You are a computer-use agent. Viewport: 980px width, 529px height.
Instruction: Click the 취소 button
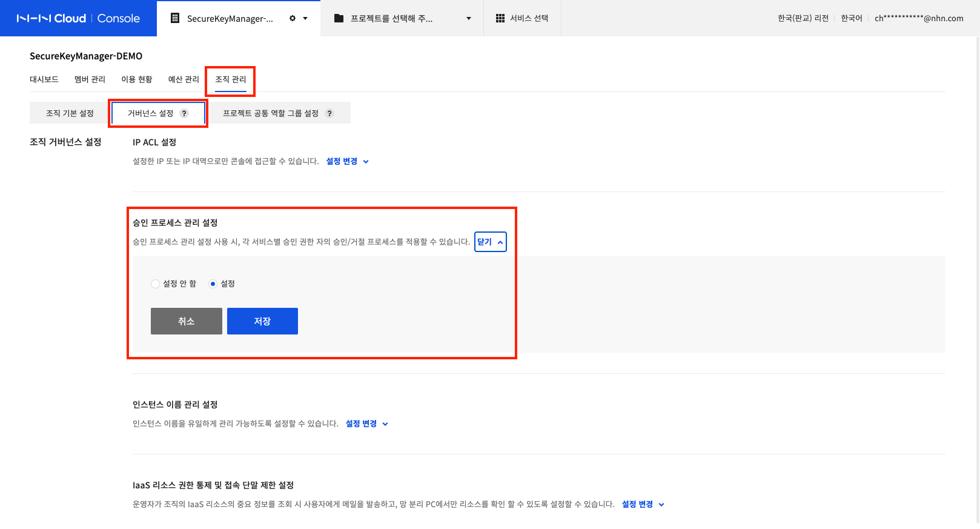tap(187, 321)
